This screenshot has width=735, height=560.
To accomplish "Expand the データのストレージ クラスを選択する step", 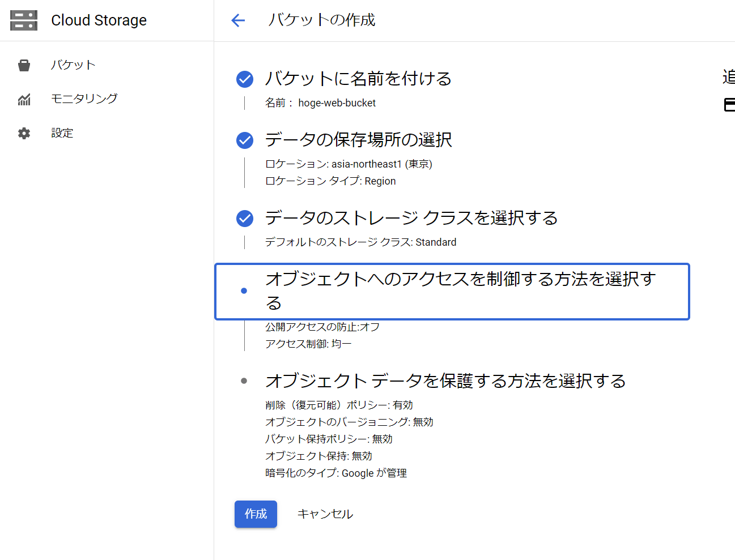I will pyautogui.click(x=411, y=218).
